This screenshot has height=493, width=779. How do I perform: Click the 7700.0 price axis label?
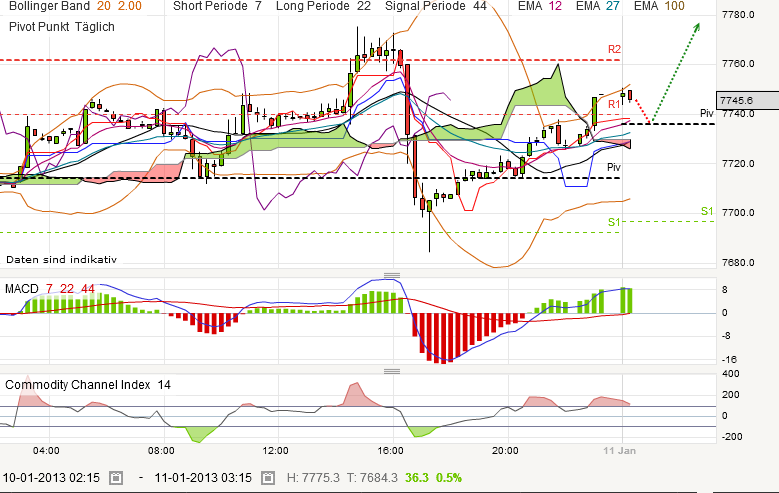[x=738, y=213]
